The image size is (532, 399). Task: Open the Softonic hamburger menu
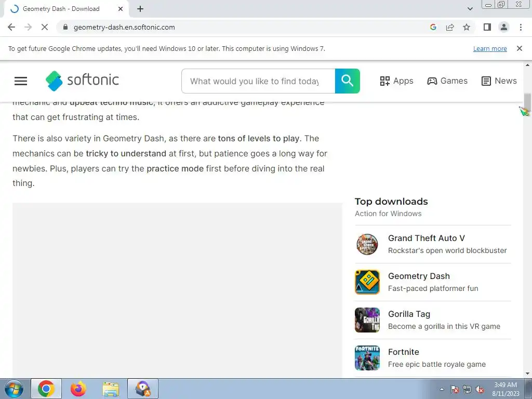(x=21, y=81)
